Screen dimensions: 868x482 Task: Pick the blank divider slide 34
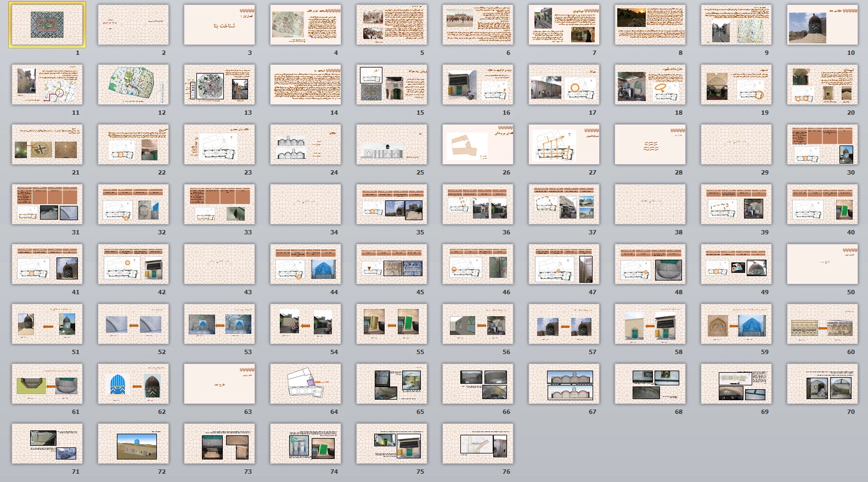coord(306,204)
